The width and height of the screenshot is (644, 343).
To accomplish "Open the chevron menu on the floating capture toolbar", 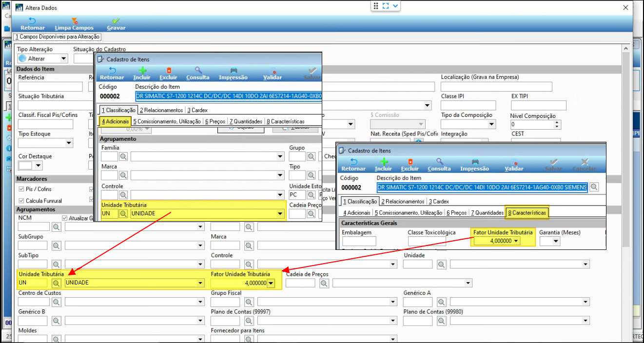I will pos(396,6).
